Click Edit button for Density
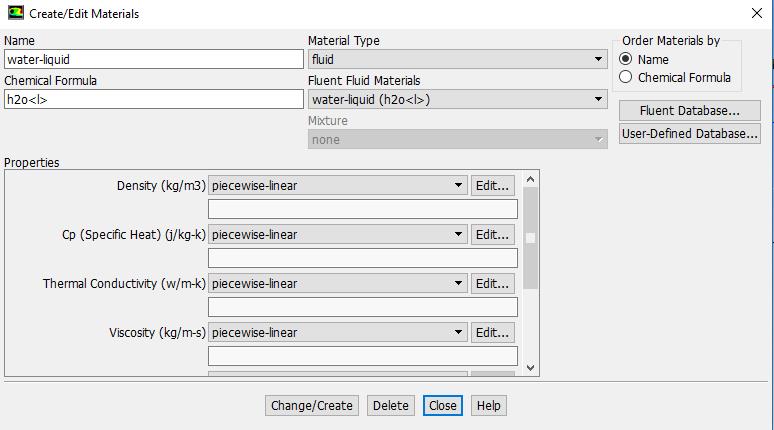The width and height of the screenshot is (774, 430). (492, 185)
